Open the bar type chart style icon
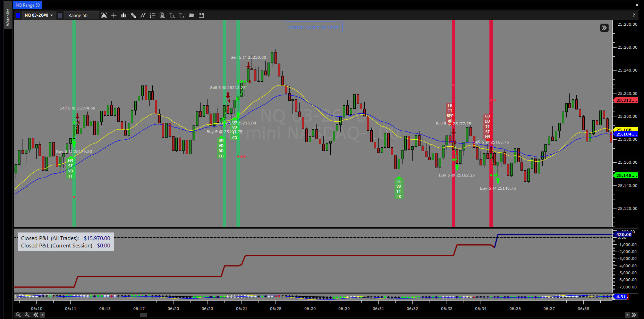The height and width of the screenshot is (319, 644). tap(104, 15)
